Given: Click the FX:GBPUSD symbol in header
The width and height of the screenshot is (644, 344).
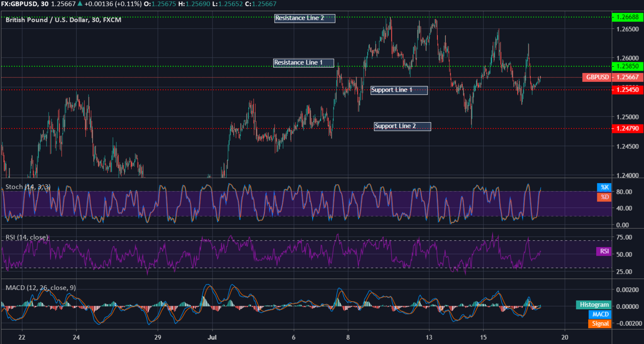Looking at the screenshot, I should (19, 4).
